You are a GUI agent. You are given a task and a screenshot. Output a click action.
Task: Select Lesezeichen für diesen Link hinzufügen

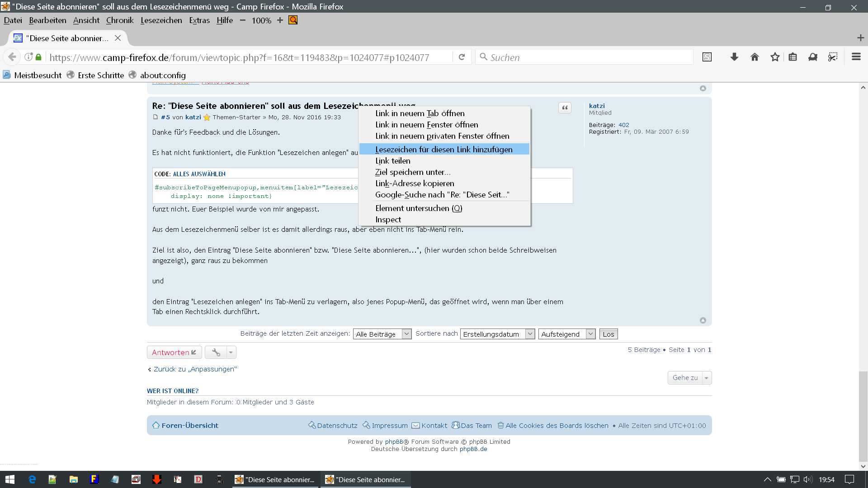pos(443,149)
